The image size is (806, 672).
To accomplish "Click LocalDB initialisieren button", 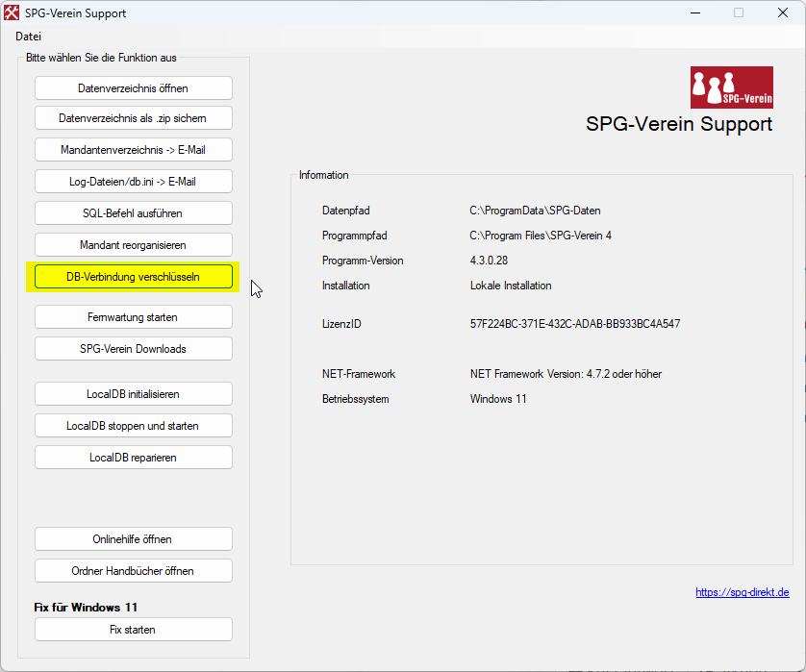I will point(133,394).
